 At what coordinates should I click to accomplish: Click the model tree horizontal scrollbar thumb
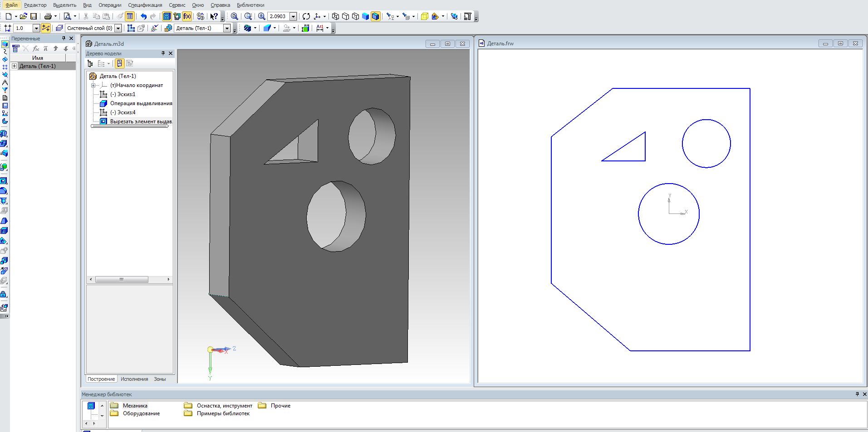click(121, 279)
